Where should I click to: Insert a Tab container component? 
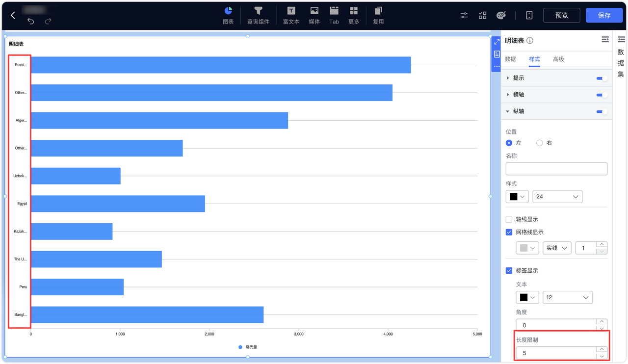[x=334, y=15]
